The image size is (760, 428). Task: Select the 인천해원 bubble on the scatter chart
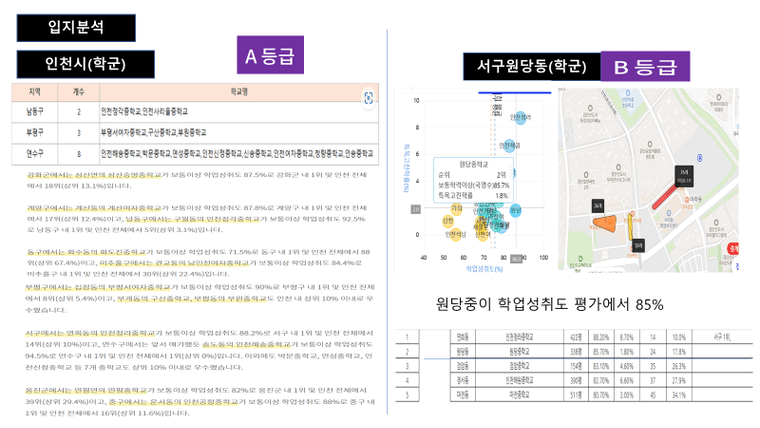(x=509, y=145)
